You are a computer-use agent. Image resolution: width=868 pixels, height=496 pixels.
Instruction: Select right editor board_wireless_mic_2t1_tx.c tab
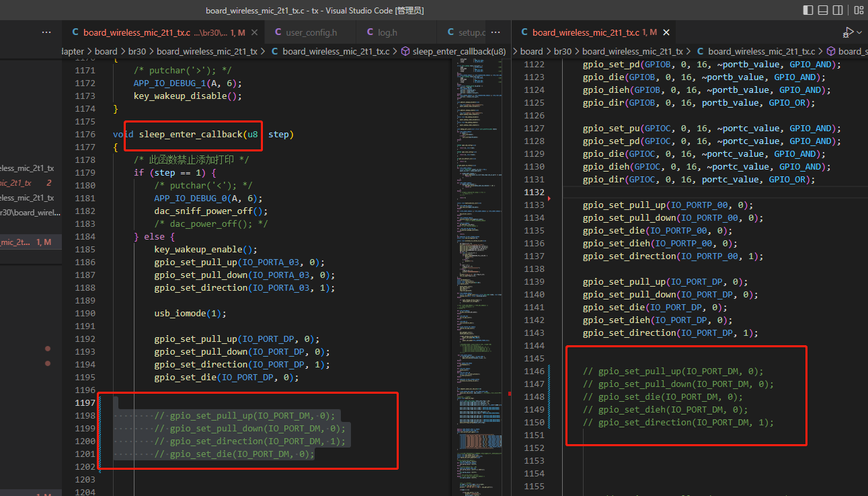click(x=595, y=32)
